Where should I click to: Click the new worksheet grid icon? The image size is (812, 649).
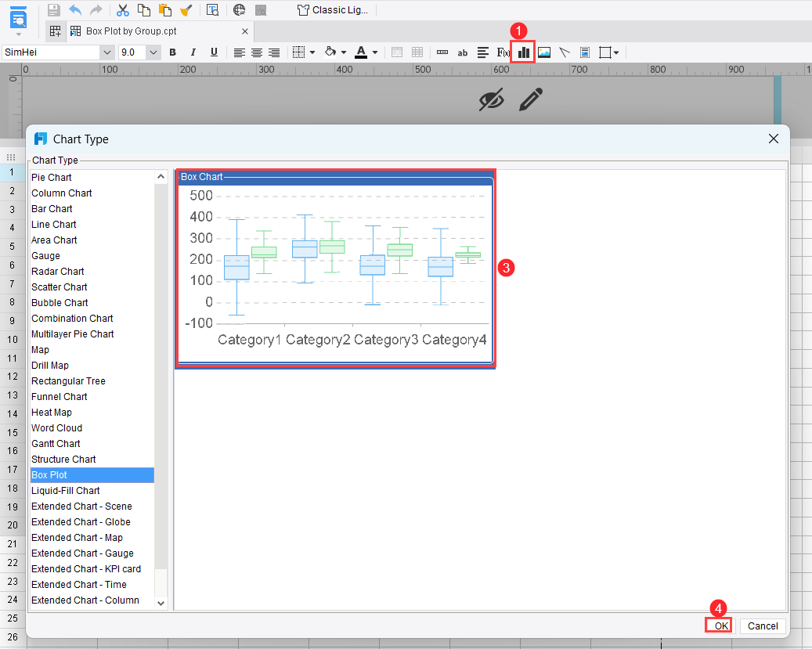point(56,31)
